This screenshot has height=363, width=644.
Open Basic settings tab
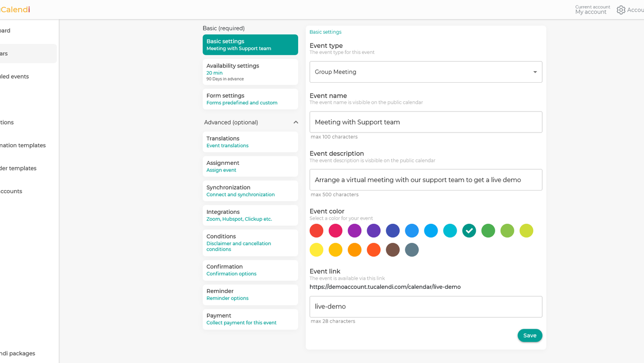click(250, 45)
